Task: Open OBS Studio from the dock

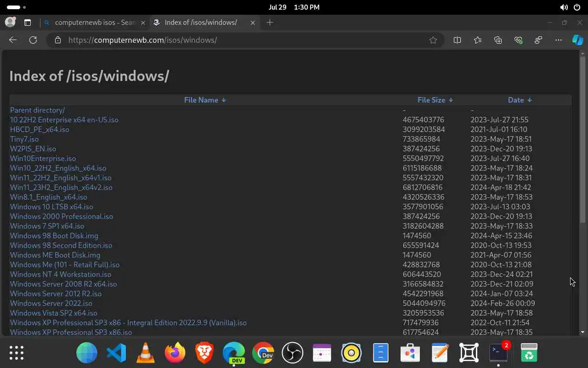Action: [293, 353]
